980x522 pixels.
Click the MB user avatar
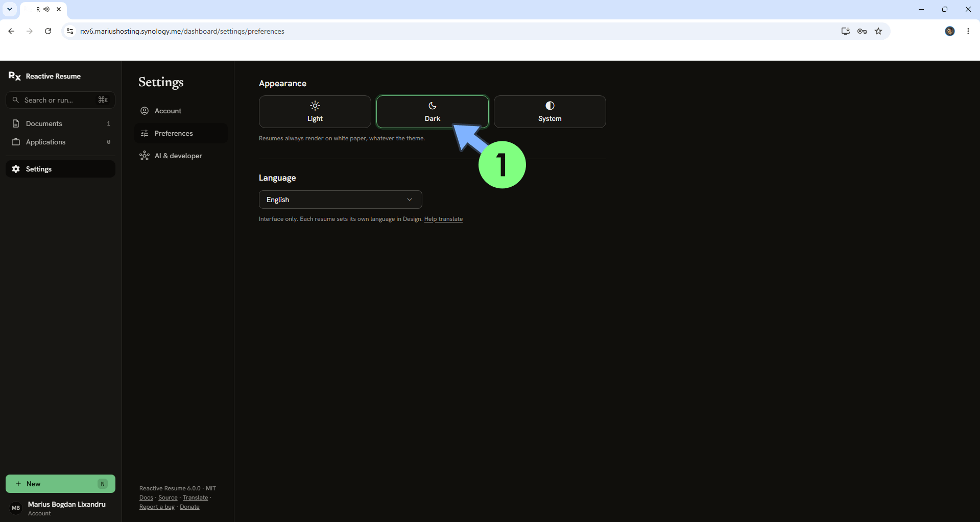tap(16, 508)
